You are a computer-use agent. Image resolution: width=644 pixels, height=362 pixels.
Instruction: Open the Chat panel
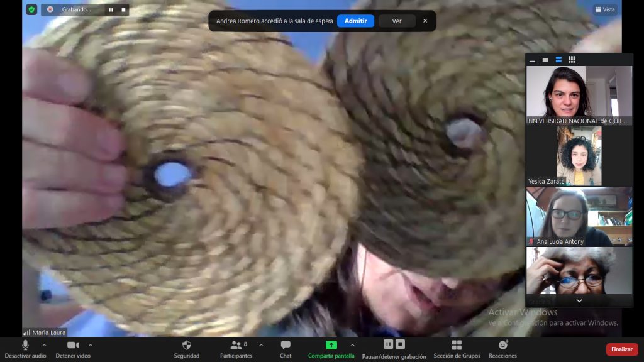tap(286, 349)
